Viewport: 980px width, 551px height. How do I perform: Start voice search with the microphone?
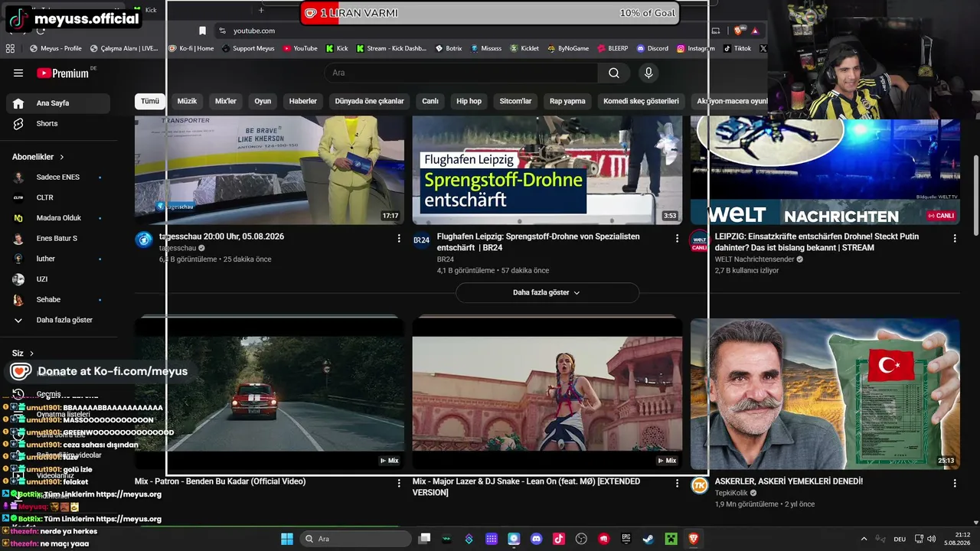click(648, 73)
